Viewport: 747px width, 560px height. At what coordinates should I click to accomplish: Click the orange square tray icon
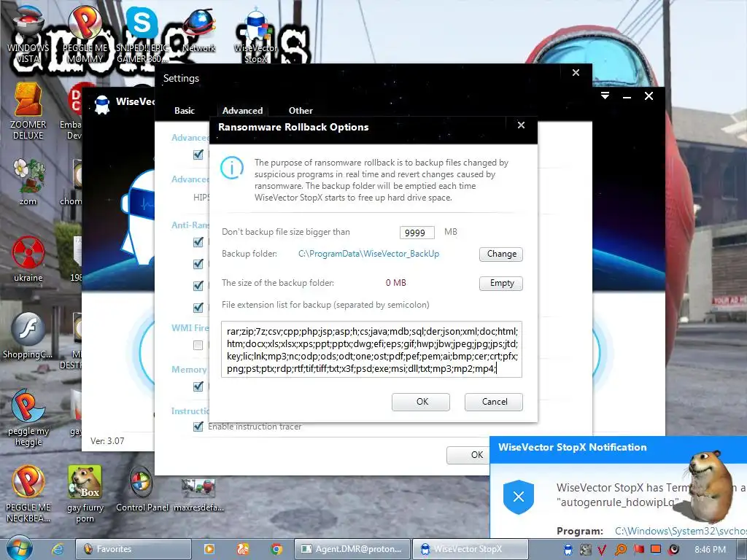click(x=656, y=549)
